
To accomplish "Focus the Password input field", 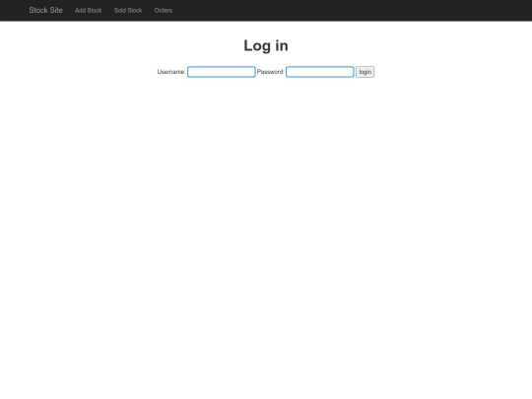I will coord(320,72).
